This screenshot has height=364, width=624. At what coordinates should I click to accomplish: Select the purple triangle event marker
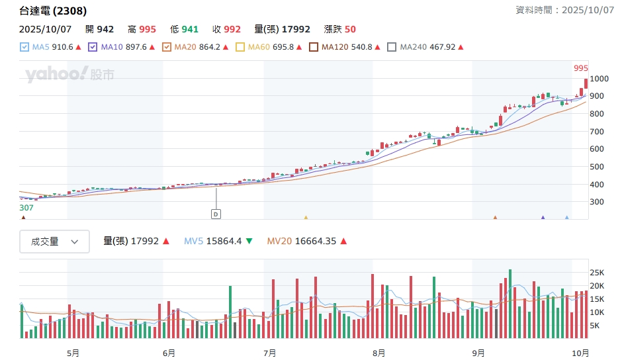click(x=543, y=217)
